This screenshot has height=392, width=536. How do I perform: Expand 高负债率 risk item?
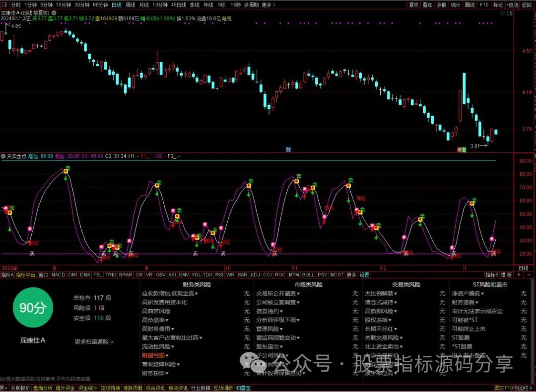coord(155,320)
